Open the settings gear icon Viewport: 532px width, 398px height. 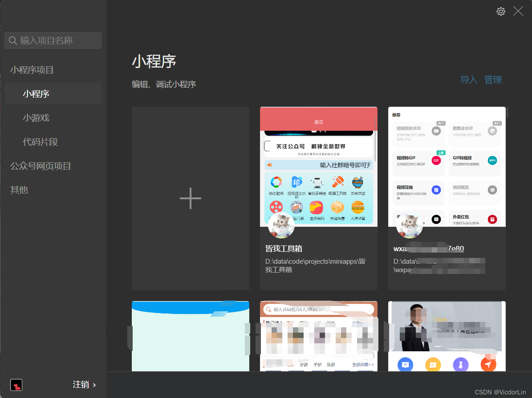pyautogui.click(x=500, y=12)
